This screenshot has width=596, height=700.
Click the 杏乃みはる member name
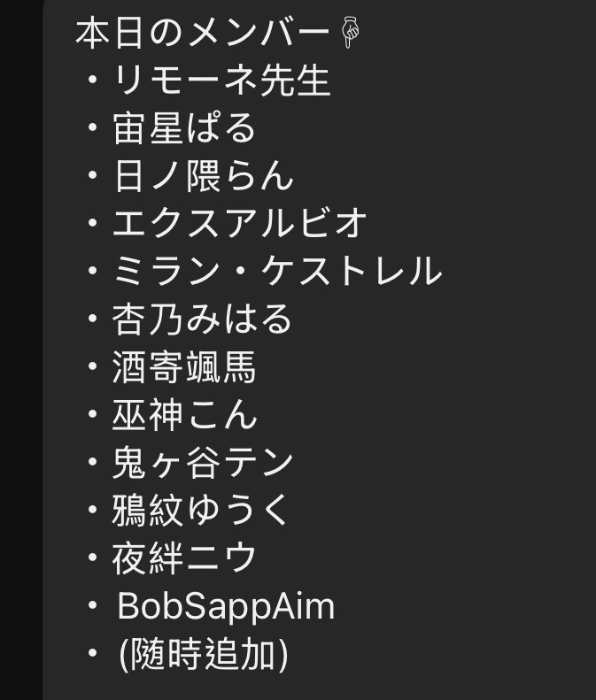pos(202,319)
